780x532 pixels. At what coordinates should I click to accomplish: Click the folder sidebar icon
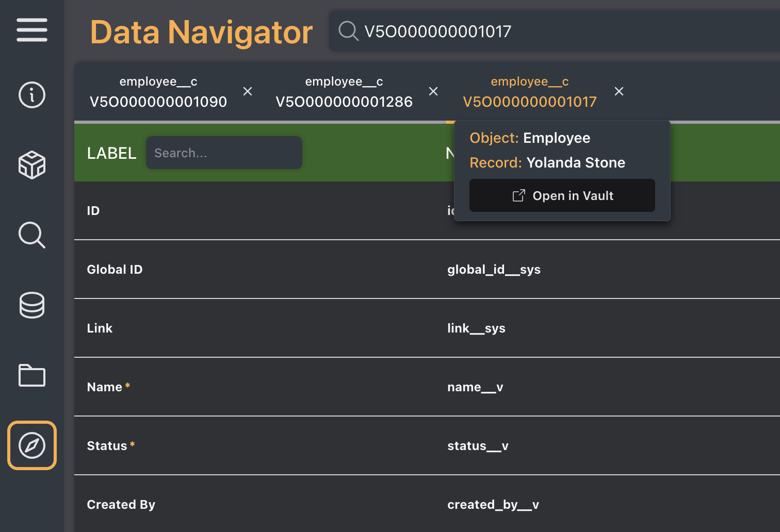tap(32, 375)
